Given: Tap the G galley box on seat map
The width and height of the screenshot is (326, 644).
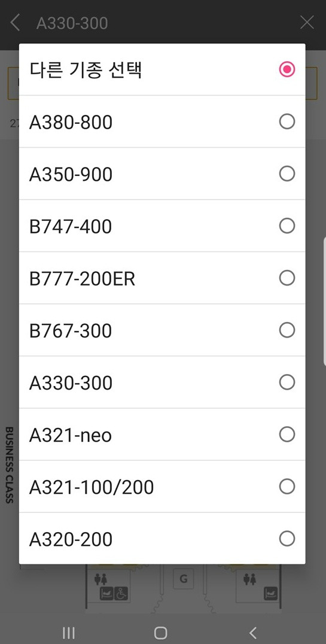Looking at the screenshot, I should click(x=183, y=579).
